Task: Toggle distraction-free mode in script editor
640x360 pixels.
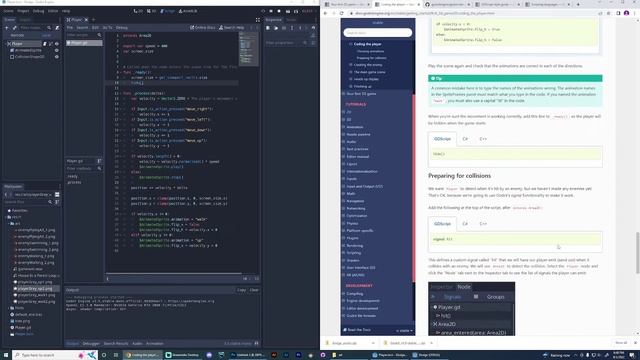Action: [x=258, y=20]
